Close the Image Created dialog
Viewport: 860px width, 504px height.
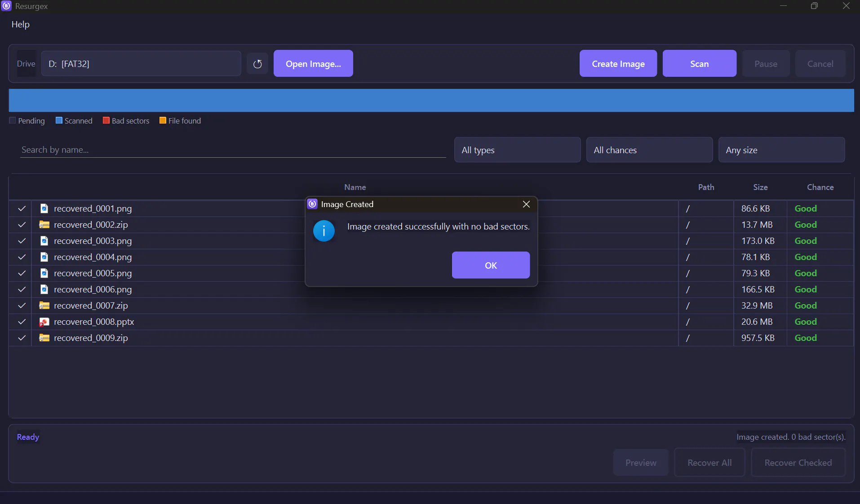(x=526, y=204)
